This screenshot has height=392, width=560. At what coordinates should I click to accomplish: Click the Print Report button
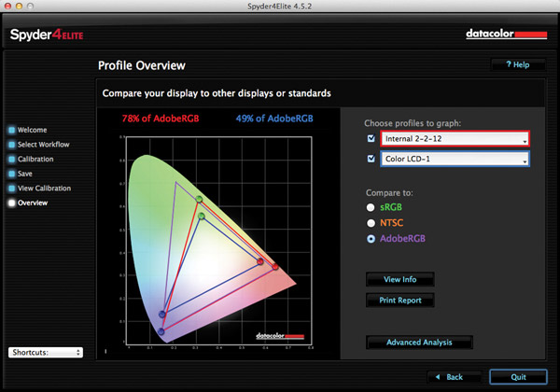click(400, 301)
